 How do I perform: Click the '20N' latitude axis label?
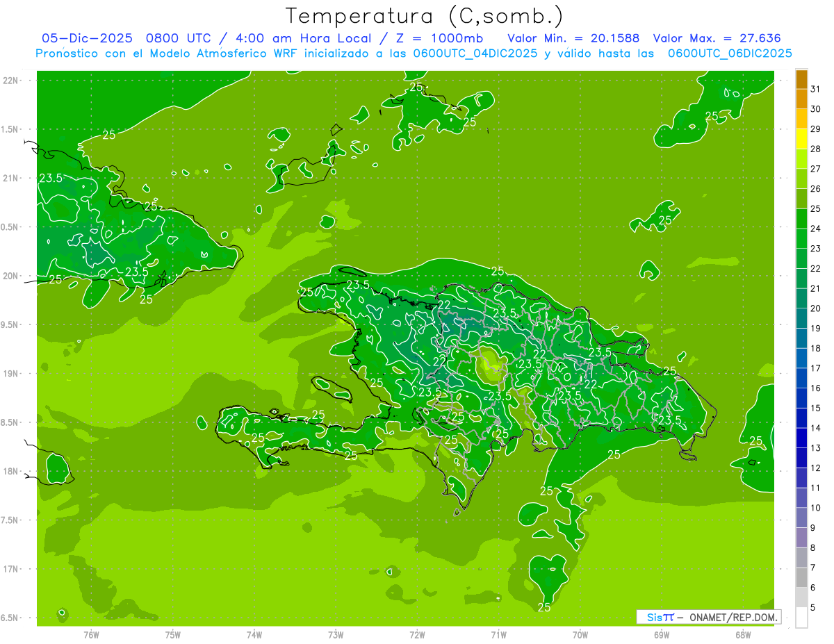pyautogui.click(x=10, y=276)
